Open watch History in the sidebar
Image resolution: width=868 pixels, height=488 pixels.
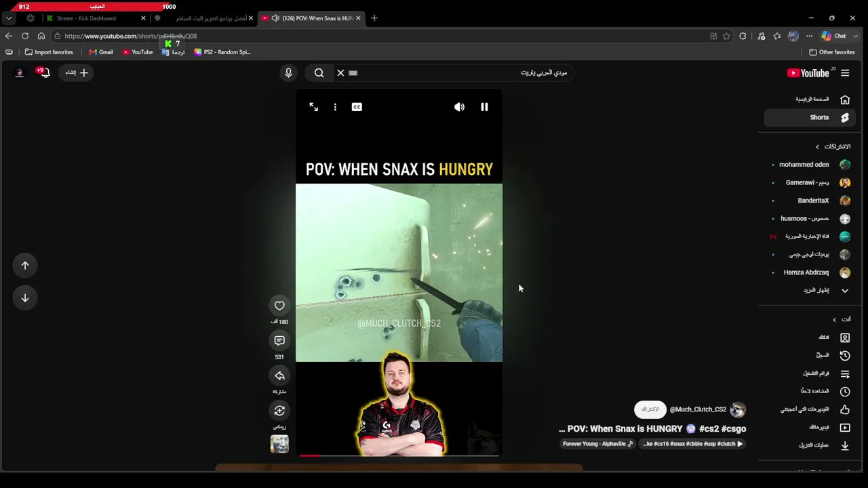coord(810,355)
